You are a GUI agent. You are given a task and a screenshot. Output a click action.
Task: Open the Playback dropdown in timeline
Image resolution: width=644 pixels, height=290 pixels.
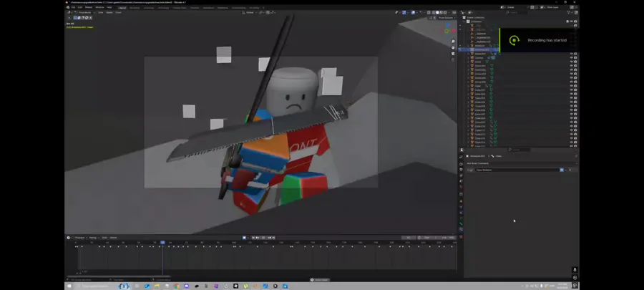point(81,238)
